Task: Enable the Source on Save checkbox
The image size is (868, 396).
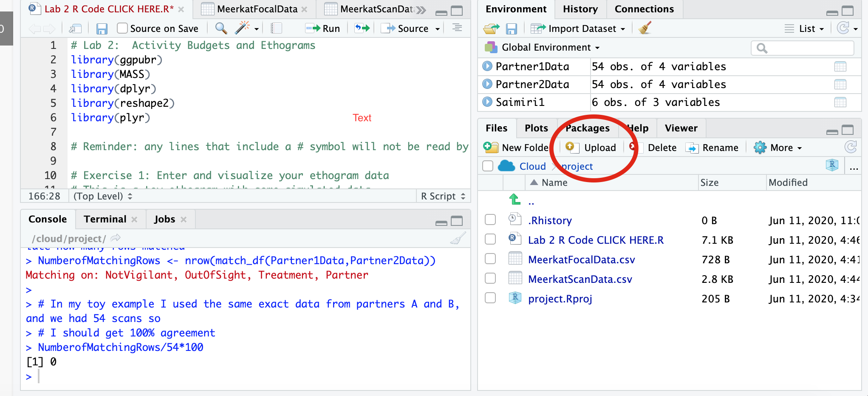Action: pyautogui.click(x=122, y=28)
